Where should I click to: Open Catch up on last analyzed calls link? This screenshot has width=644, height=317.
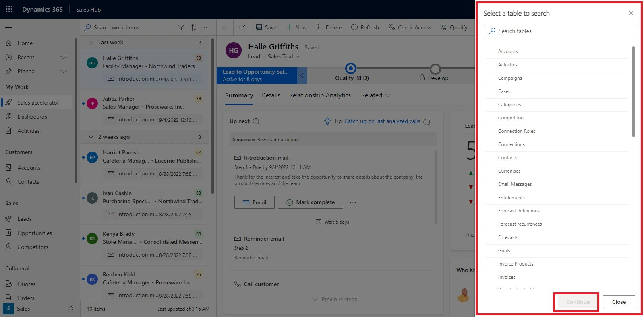(x=382, y=121)
